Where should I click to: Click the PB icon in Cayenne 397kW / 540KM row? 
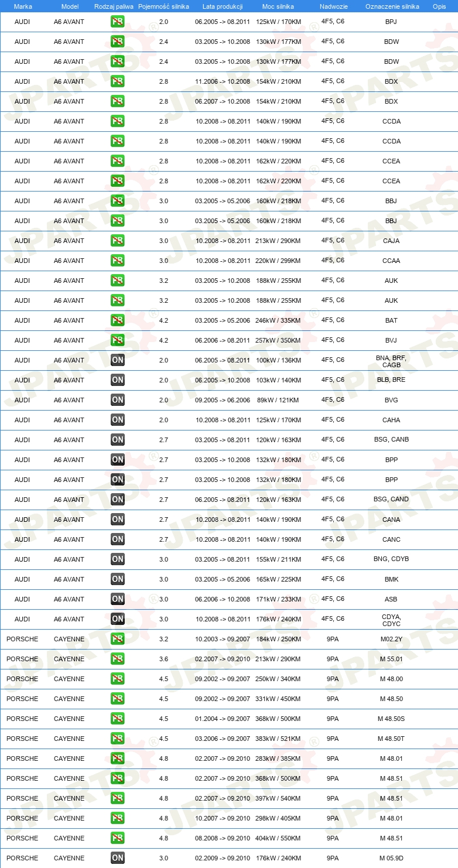point(118,798)
